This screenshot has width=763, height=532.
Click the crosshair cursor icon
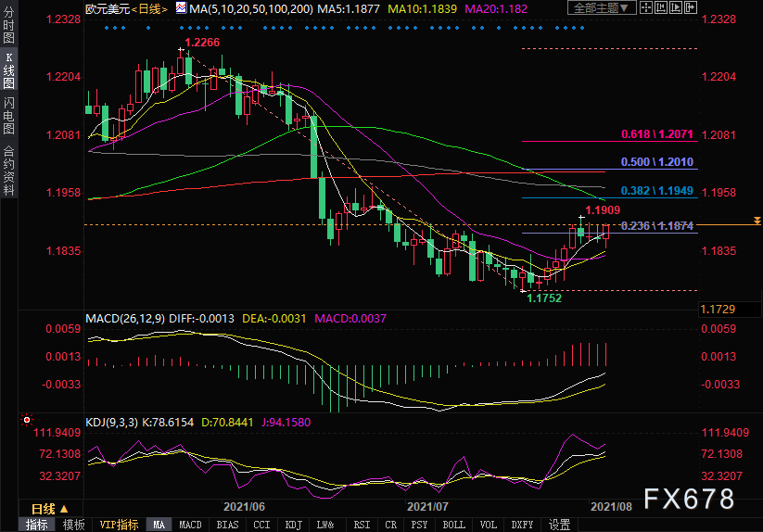pyautogui.click(x=646, y=7)
